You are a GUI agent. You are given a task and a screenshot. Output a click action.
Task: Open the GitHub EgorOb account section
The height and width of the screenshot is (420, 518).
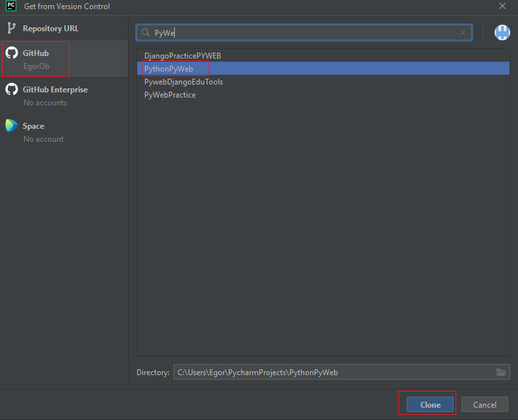point(64,59)
